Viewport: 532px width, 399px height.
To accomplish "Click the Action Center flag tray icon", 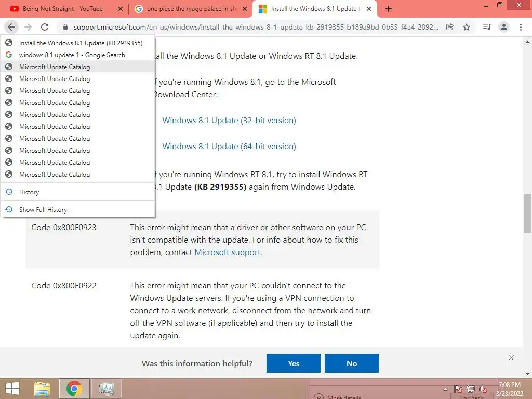I will tap(458, 389).
